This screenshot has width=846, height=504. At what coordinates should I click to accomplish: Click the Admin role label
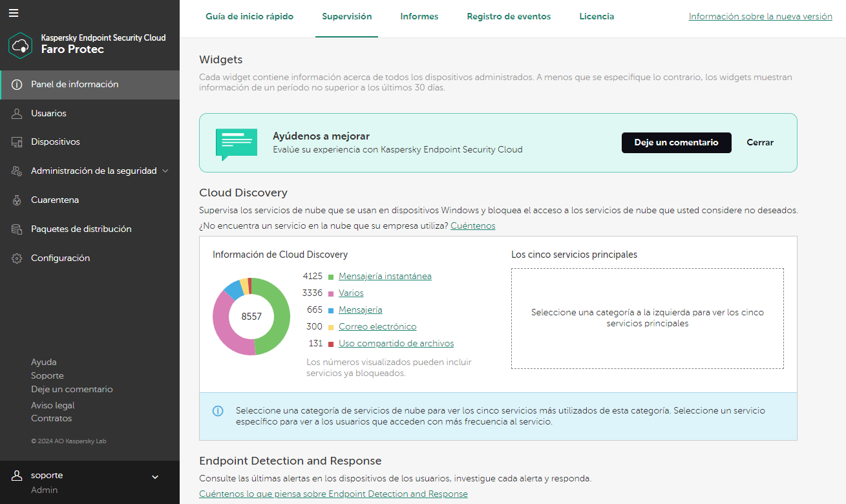(x=45, y=490)
